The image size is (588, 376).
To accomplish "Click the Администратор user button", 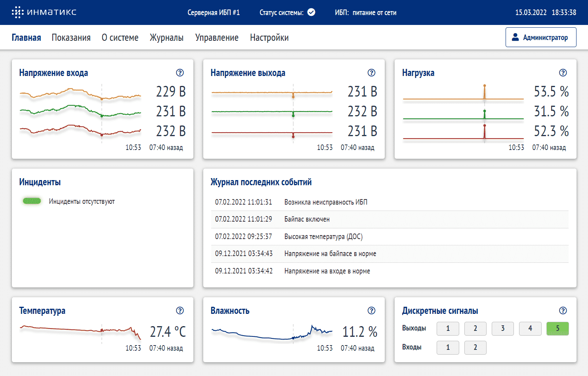I will pyautogui.click(x=540, y=37).
